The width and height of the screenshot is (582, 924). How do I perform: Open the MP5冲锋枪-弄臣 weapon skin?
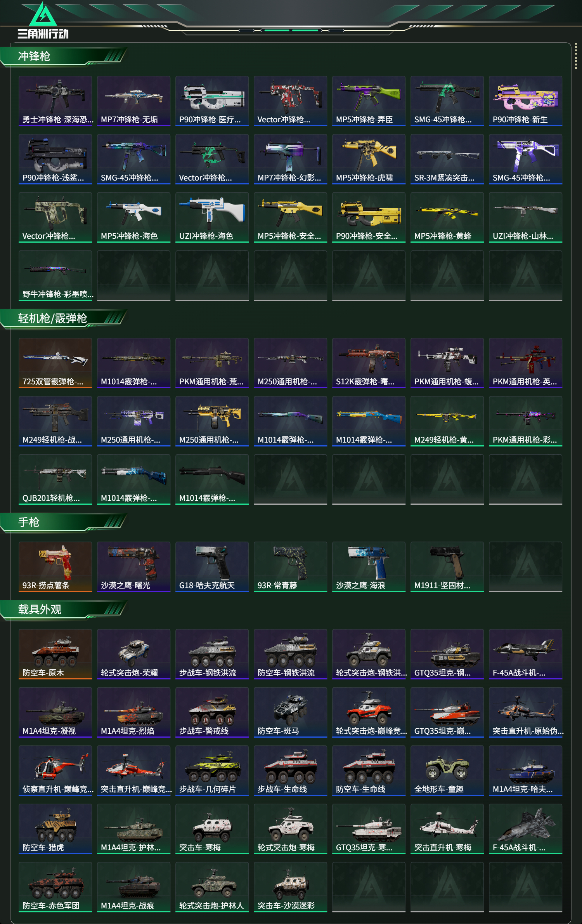(369, 101)
